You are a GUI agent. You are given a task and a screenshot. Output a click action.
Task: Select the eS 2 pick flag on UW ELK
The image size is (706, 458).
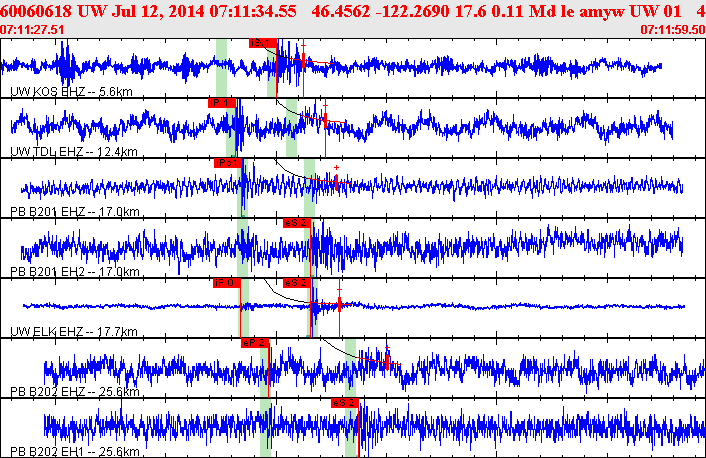click(298, 282)
